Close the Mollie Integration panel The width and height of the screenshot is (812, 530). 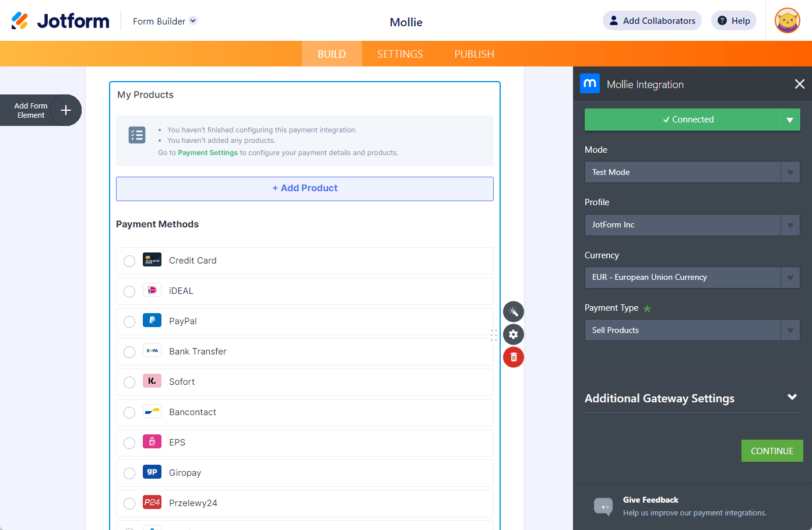pos(800,84)
